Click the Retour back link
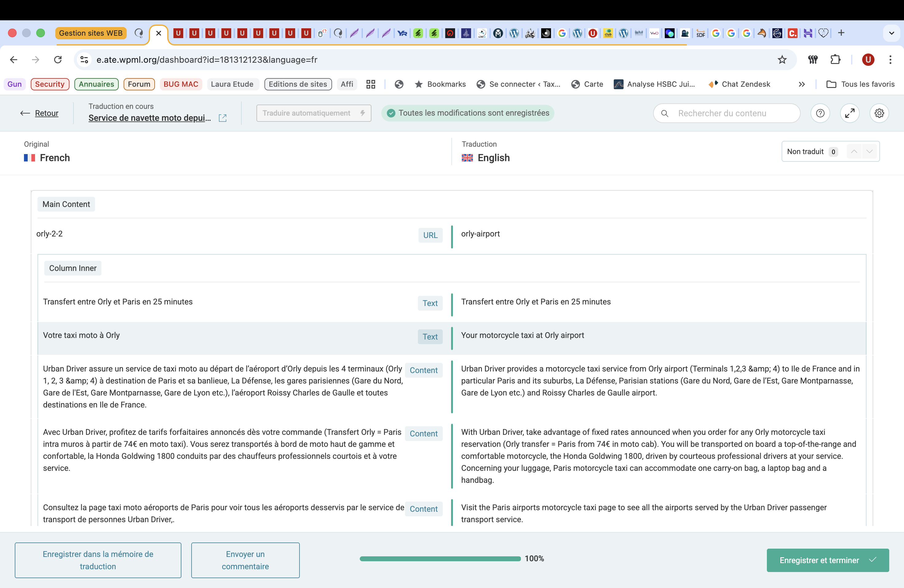The image size is (904, 588). pos(46,113)
